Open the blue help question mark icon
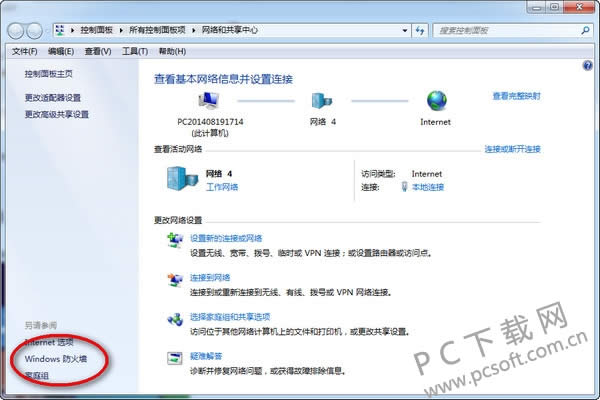 [587, 65]
